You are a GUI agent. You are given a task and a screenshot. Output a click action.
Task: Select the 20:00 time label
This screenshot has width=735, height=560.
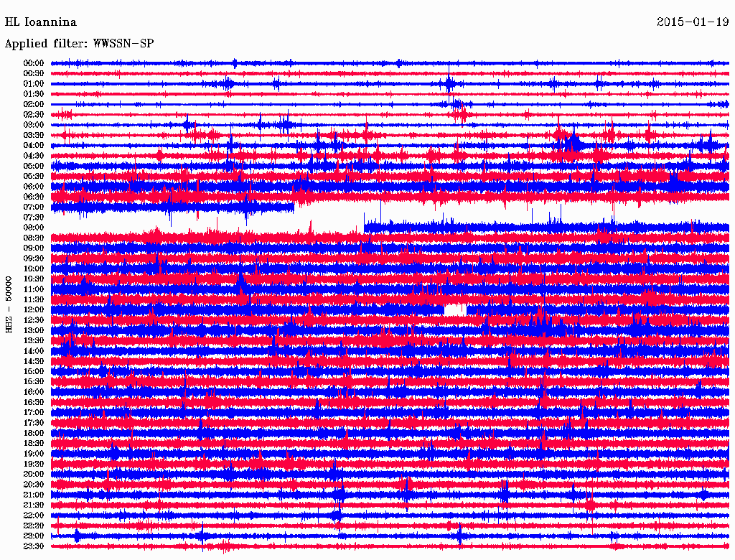(34, 474)
